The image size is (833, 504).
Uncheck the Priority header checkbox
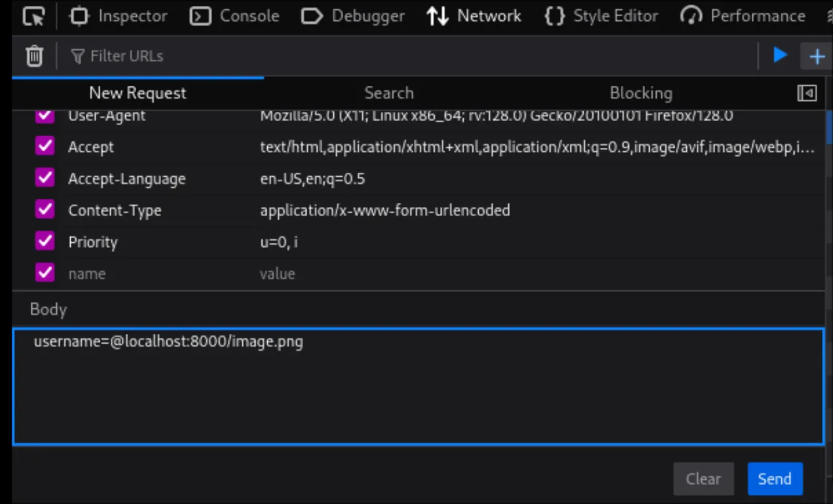click(45, 242)
